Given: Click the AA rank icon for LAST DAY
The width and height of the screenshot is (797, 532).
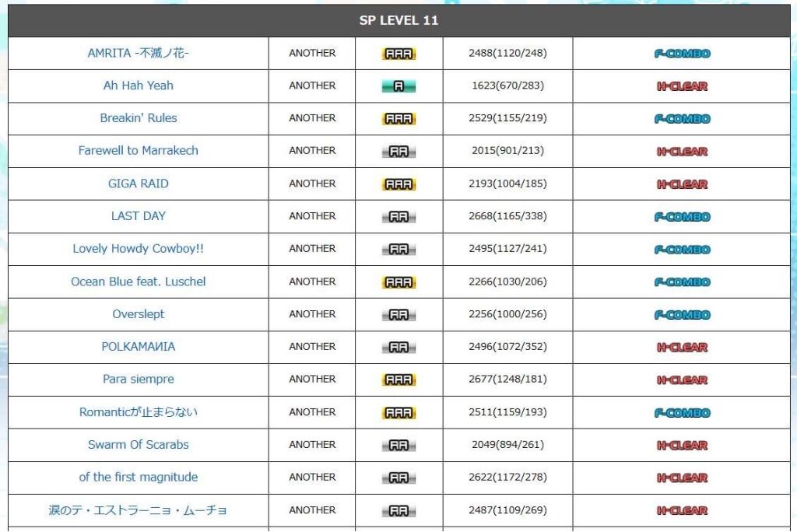Looking at the screenshot, I should tap(398, 216).
